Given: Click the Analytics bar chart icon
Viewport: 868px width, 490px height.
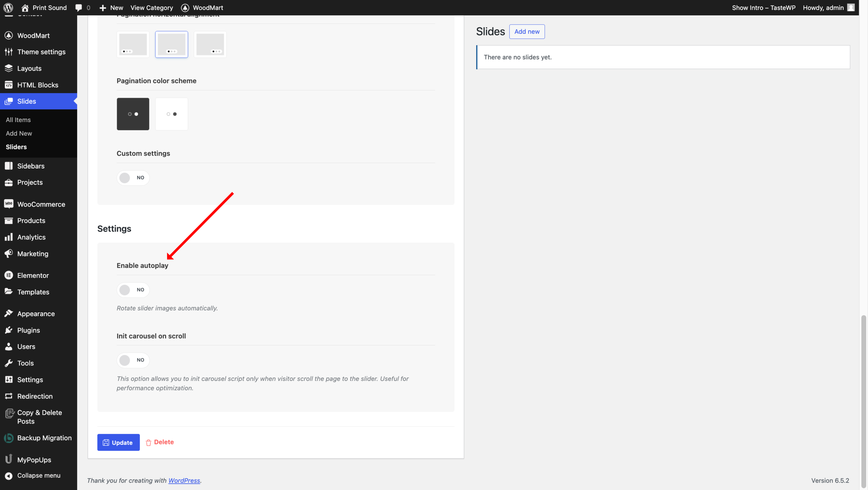Looking at the screenshot, I should point(9,237).
